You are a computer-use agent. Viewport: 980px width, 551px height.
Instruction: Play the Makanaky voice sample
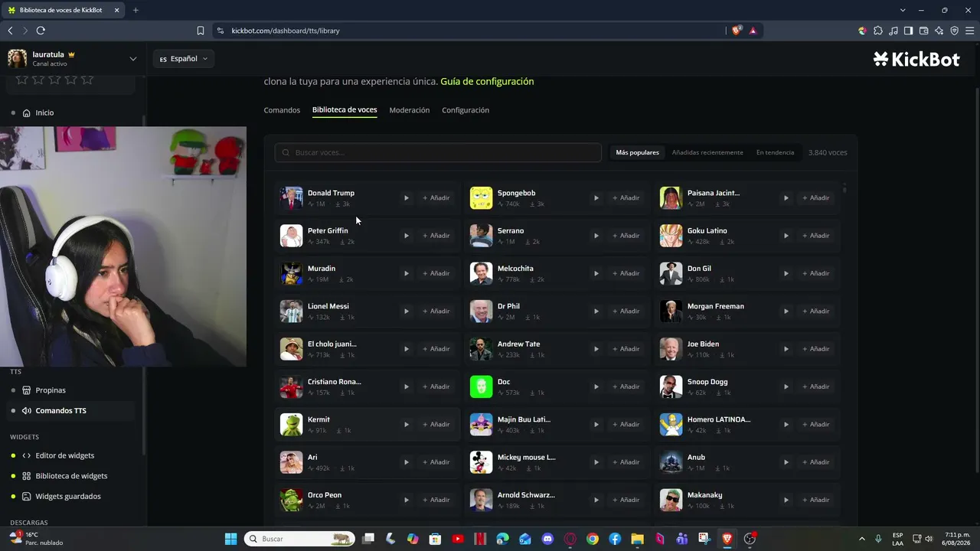pos(786,500)
